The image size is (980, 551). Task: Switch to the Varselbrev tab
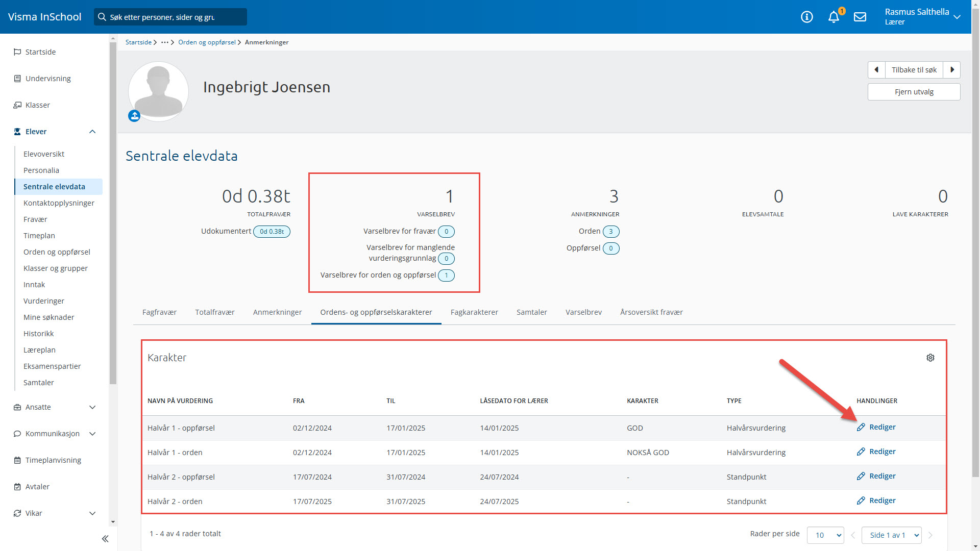[x=583, y=312]
